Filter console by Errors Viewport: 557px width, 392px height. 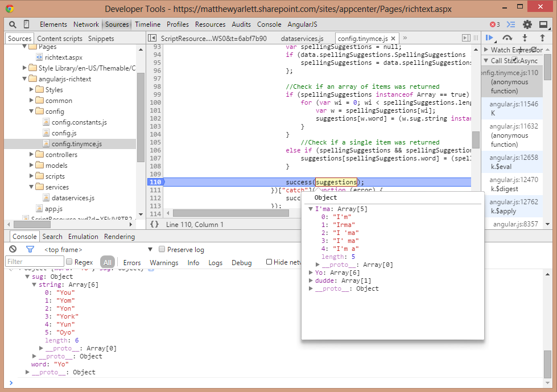(132, 263)
